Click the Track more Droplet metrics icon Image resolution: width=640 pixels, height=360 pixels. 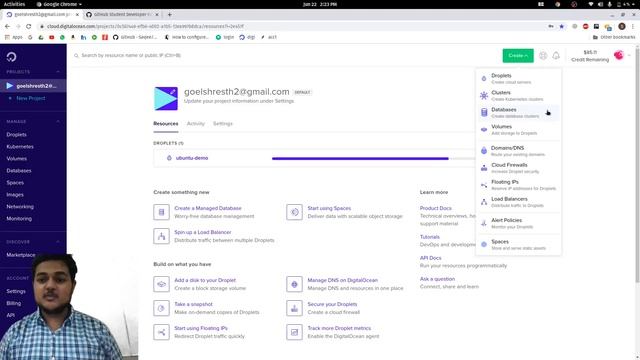(x=294, y=332)
